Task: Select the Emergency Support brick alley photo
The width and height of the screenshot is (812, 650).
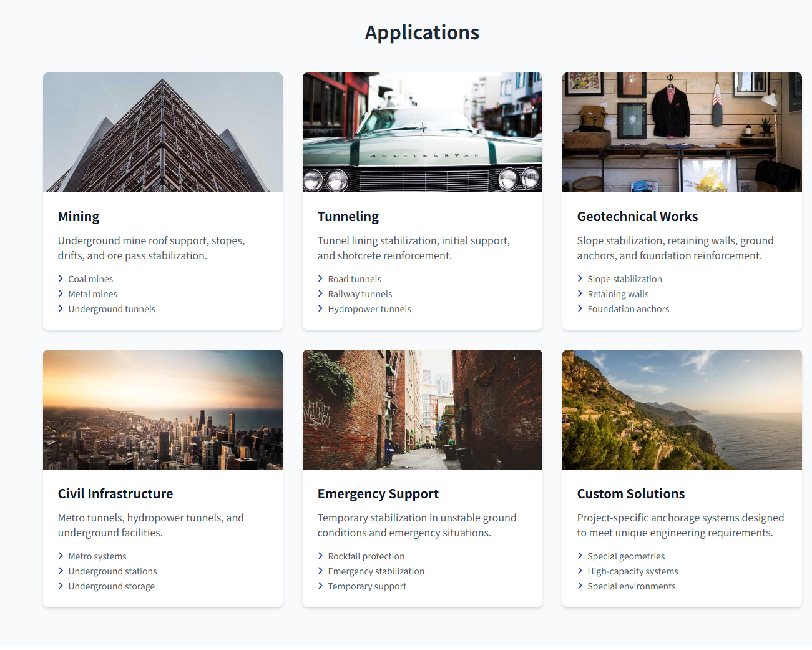Action: [423, 410]
